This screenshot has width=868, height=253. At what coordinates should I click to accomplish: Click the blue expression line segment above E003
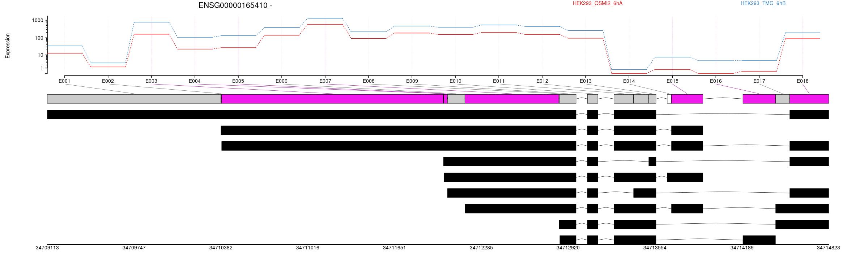click(x=151, y=22)
